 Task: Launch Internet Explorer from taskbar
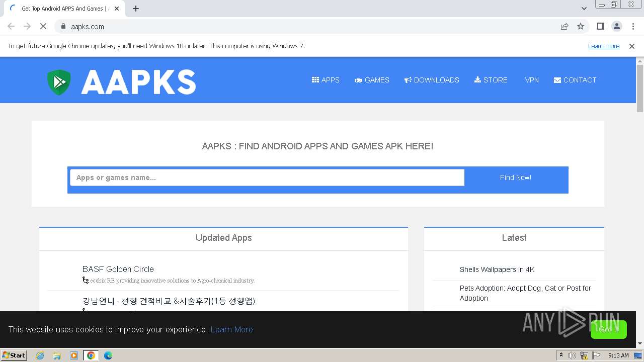[x=40, y=355]
